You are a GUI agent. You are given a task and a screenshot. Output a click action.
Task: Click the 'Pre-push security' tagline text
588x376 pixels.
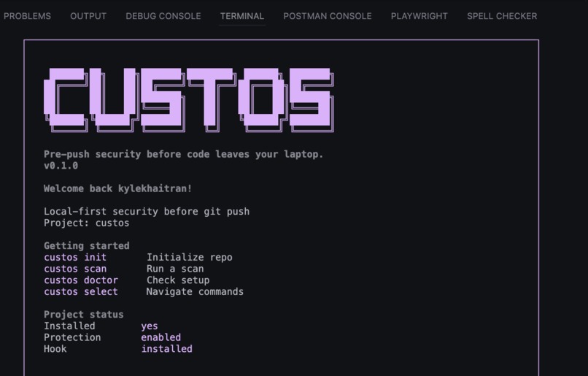[x=183, y=154]
